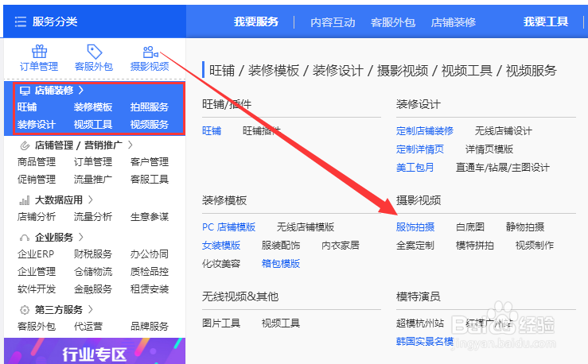Viewport: 588px width, 364px height.
Task: Open 财税服务 in the sidebar
Action: 93,254
